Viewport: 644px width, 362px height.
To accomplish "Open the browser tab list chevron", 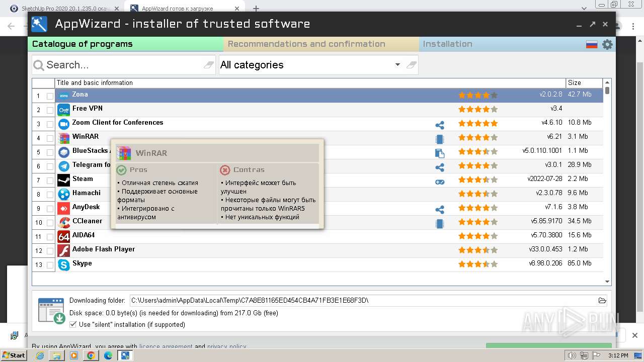I will click(584, 9).
